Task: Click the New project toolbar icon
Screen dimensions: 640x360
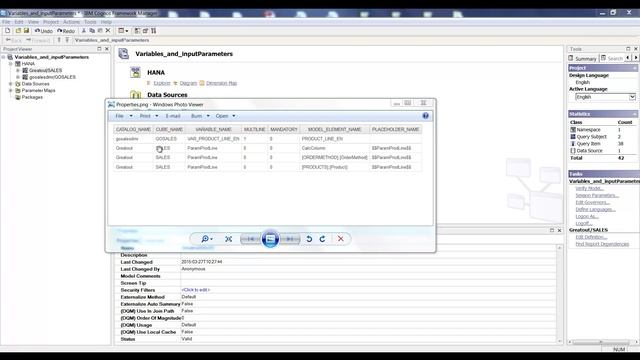Action: pyautogui.click(x=7, y=31)
